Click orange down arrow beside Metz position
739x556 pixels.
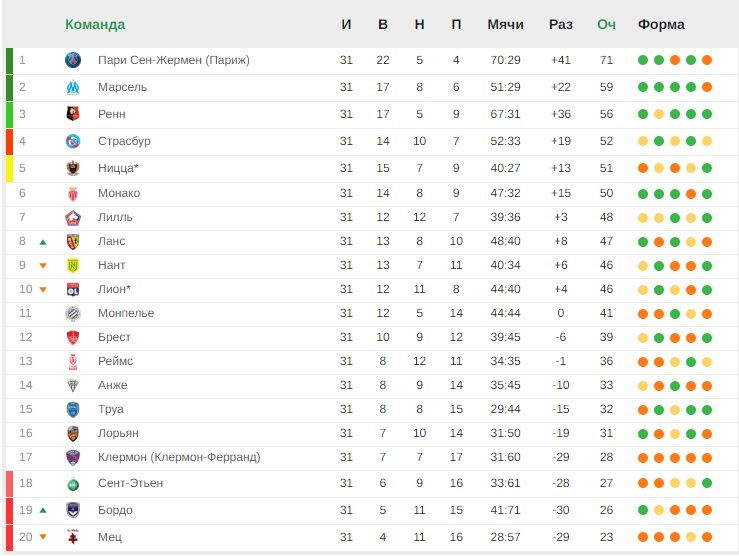(x=43, y=537)
